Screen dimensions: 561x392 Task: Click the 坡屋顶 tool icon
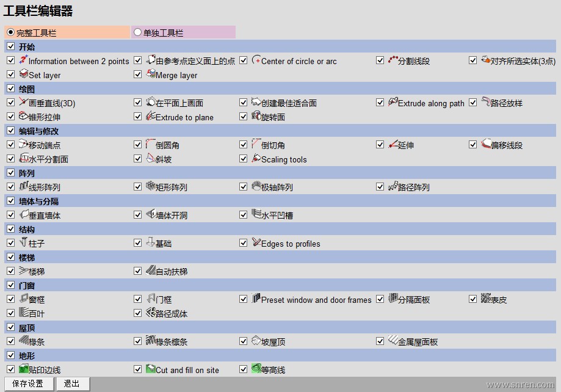pyautogui.click(x=256, y=341)
